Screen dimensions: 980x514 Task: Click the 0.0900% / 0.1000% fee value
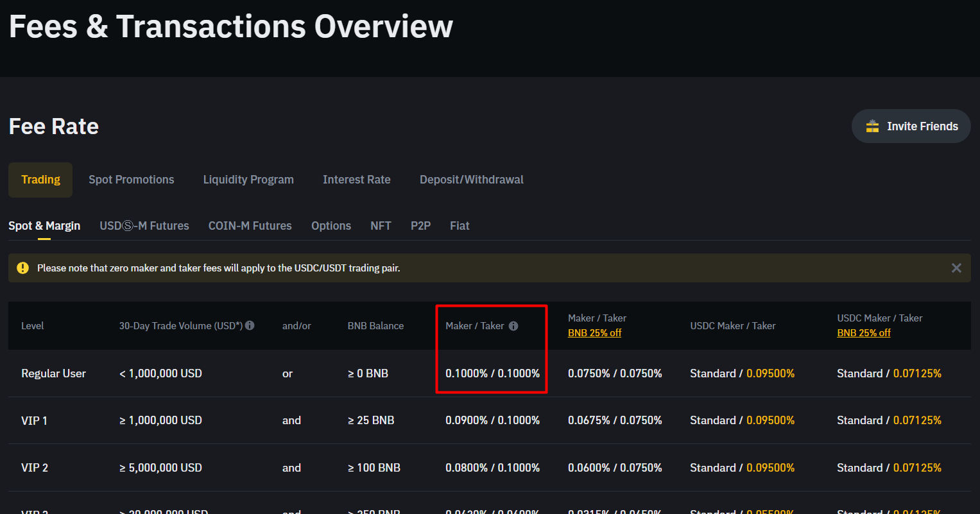[492, 420]
